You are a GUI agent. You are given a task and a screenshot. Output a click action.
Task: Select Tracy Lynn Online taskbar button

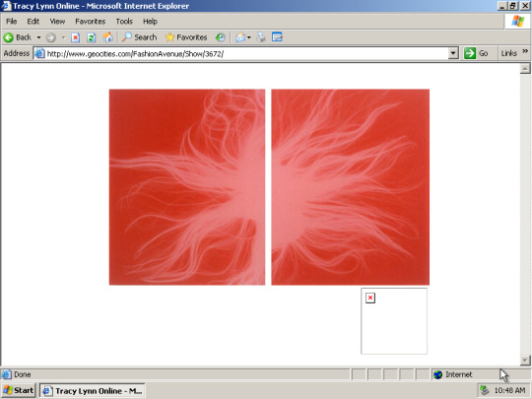[x=93, y=391]
